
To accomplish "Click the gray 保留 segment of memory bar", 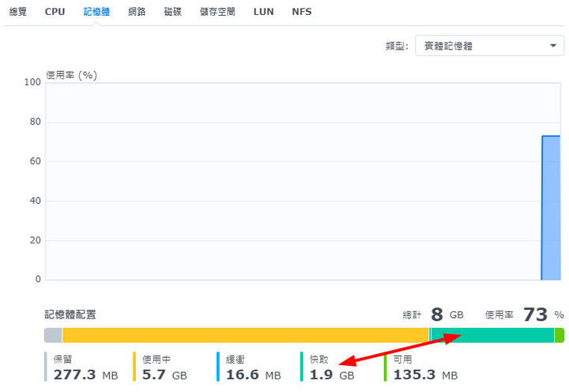I will tap(53, 335).
